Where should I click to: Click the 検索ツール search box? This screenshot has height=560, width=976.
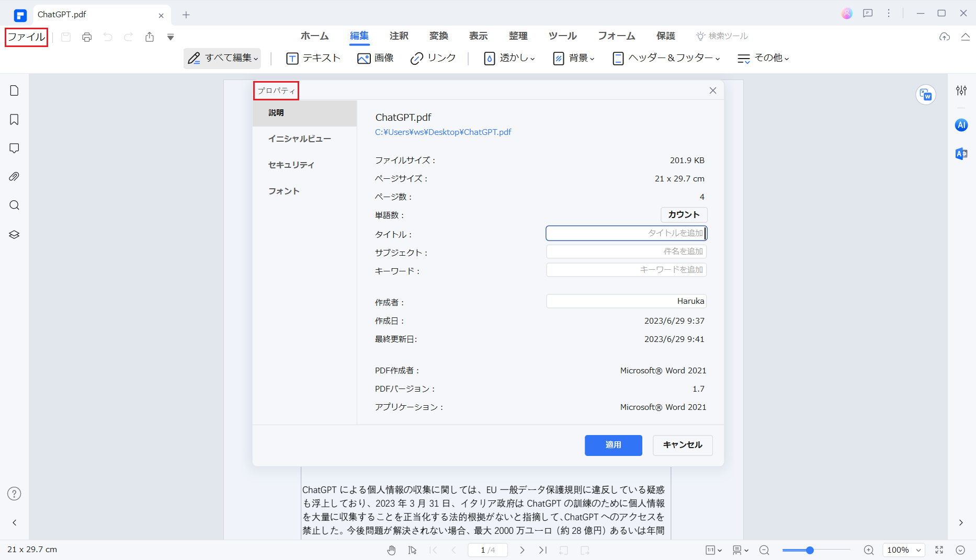(x=722, y=36)
